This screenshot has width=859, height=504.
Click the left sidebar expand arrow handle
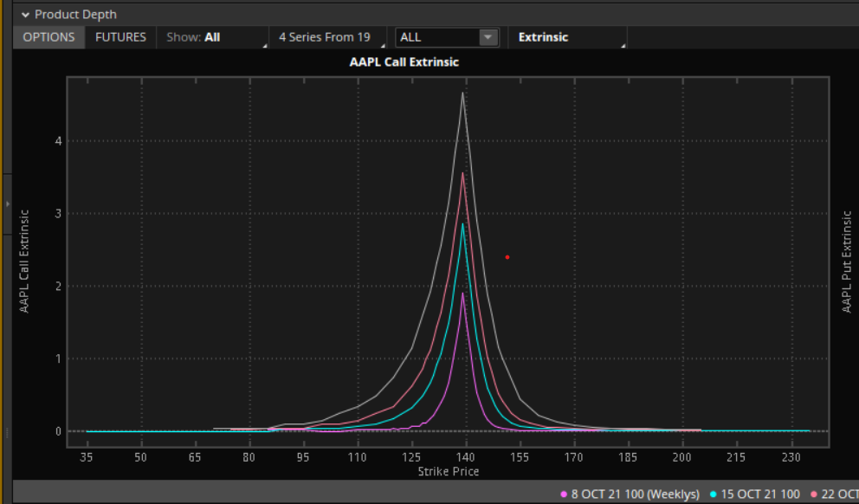tap(7, 204)
